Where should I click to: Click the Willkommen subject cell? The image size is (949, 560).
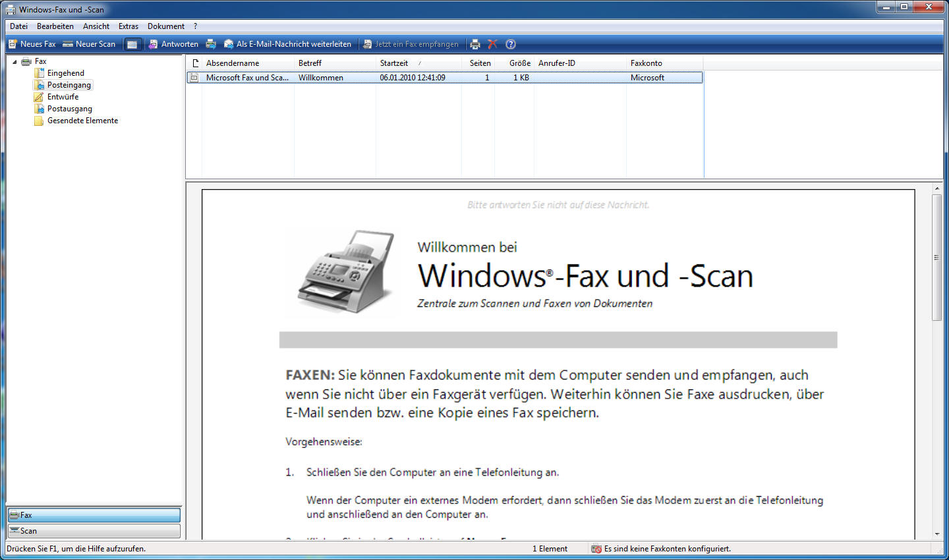(x=321, y=78)
